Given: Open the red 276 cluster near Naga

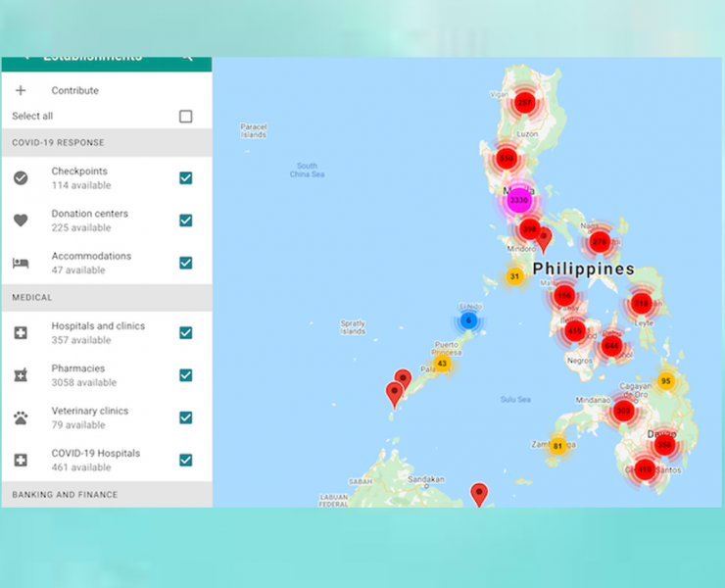Looking at the screenshot, I should [600, 242].
